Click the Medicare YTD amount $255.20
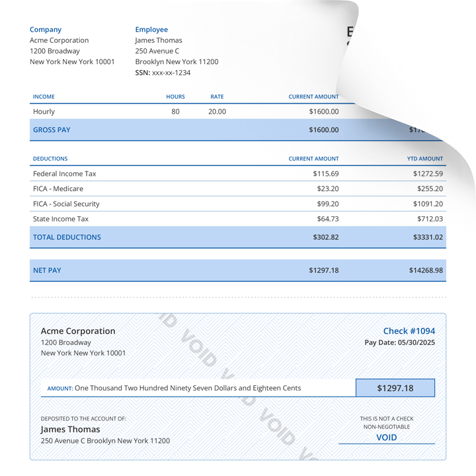 pos(430,188)
